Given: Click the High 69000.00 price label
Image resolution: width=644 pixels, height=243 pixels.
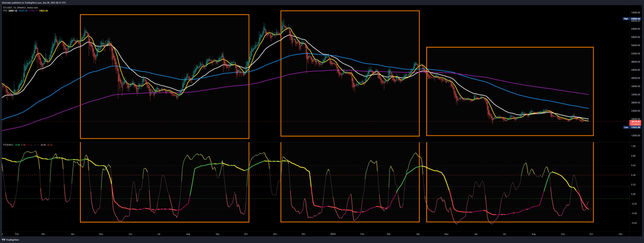Looking at the screenshot, I should tap(631, 19).
